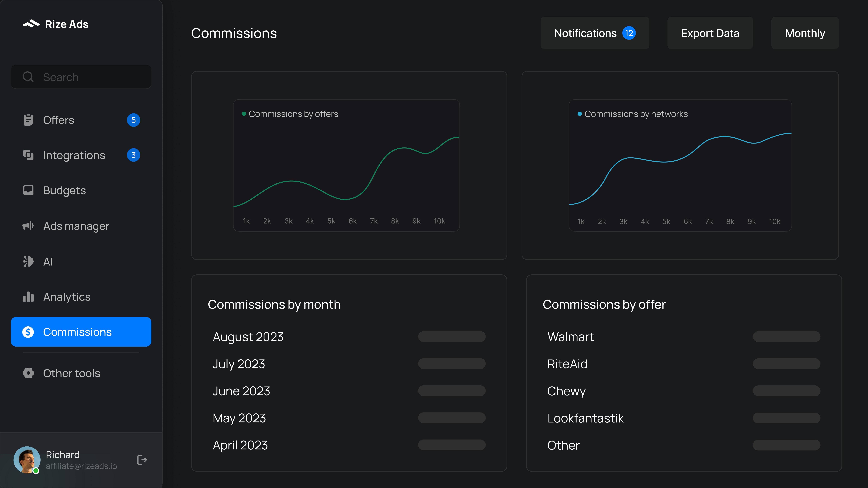Click Richard's profile avatar
Screen dimensions: 868x488
click(x=27, y=460)
